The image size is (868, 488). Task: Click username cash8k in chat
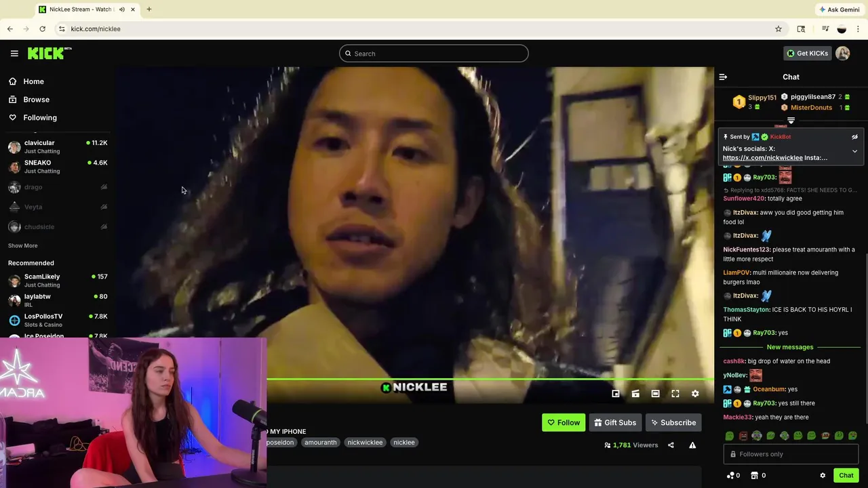click(734, 361)
